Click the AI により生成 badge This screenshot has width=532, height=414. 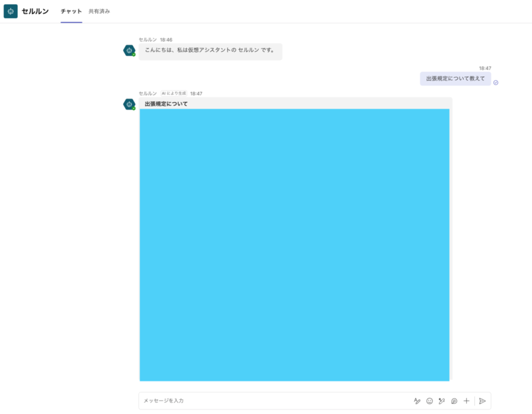point(174,93)
